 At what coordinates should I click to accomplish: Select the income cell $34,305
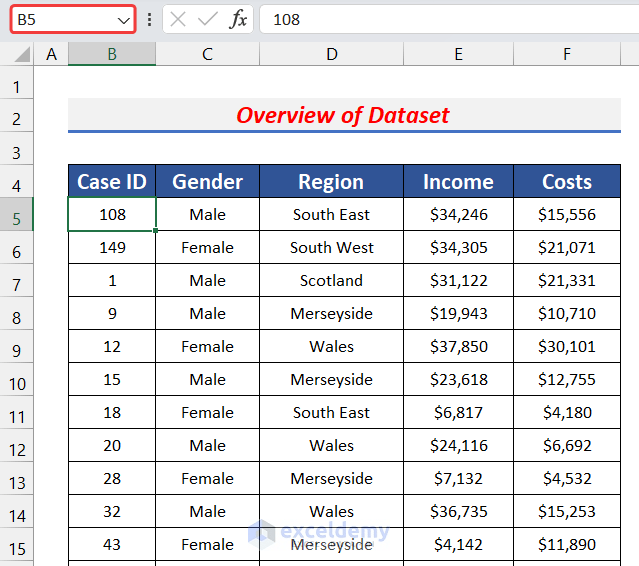458,247
